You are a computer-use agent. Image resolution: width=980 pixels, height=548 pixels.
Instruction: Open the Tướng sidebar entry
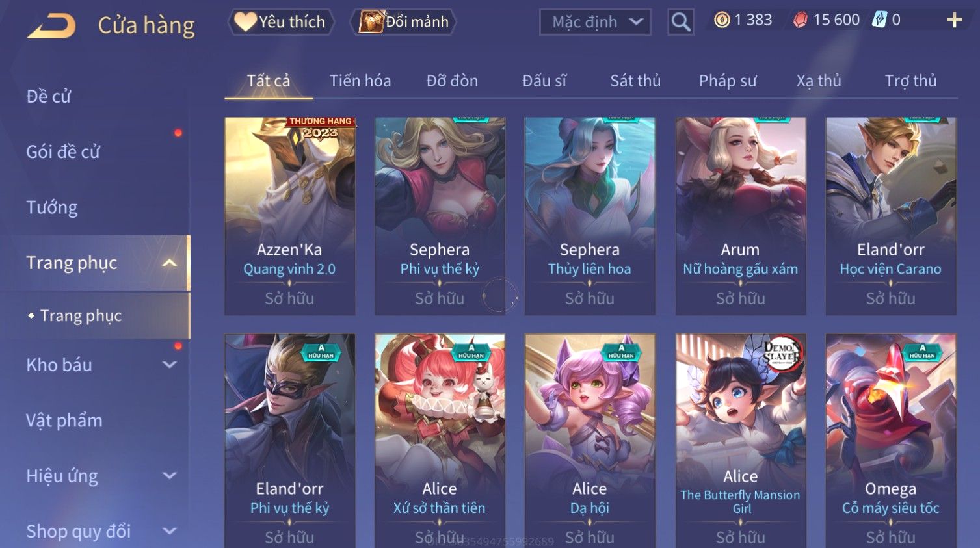[52, 207]
